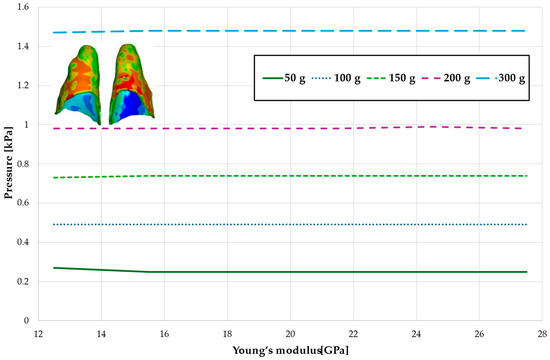Click the 'Pressure [kPa]' axis title

8,163
